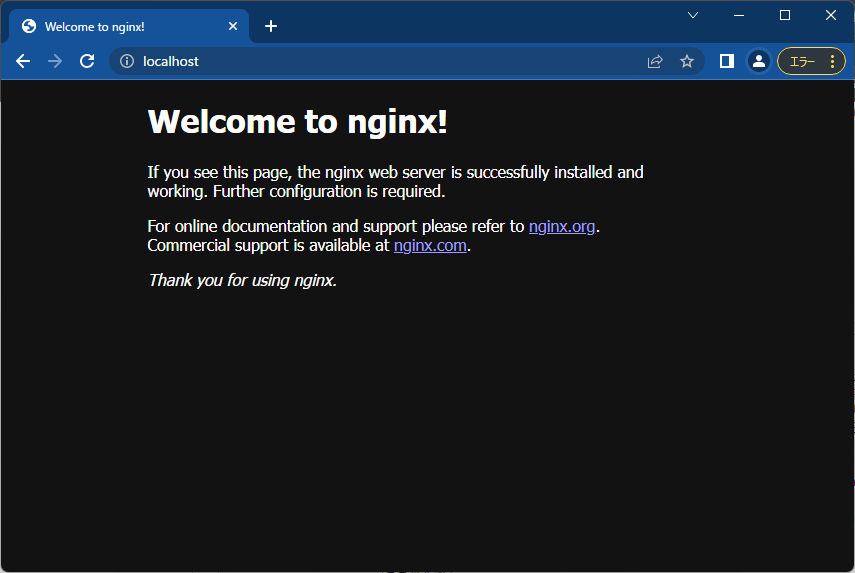855x573 pixels.
Task: Follow the nginx.org link
Action: pos(562,226)
